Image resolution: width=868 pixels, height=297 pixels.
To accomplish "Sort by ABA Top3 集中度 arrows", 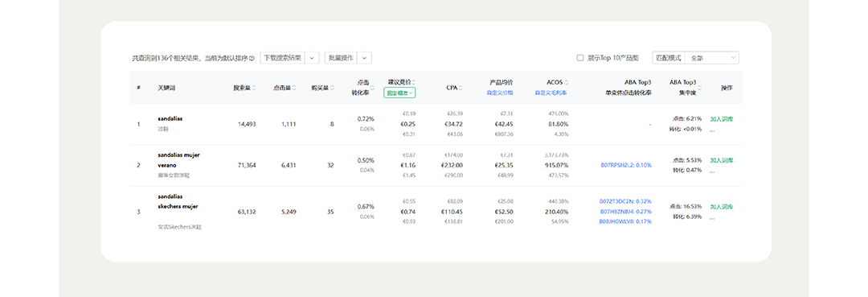I will point(699,88).
